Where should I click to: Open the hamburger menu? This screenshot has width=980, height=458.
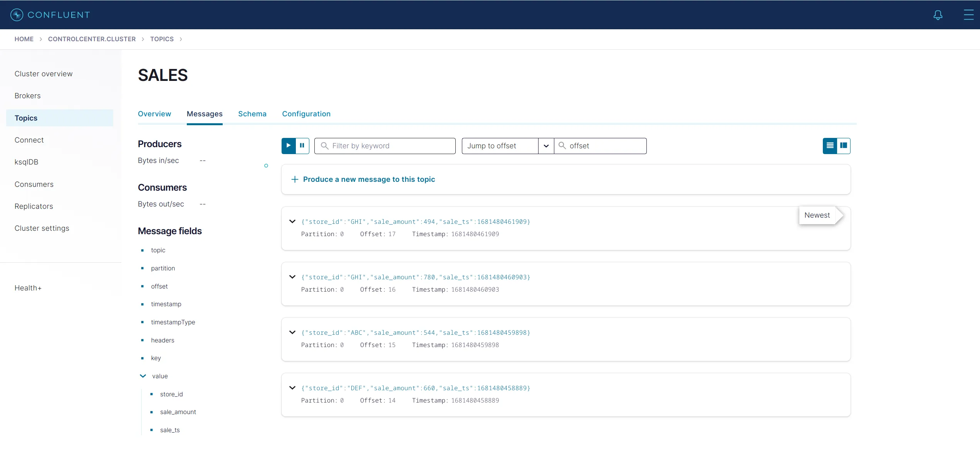[968, 15]
